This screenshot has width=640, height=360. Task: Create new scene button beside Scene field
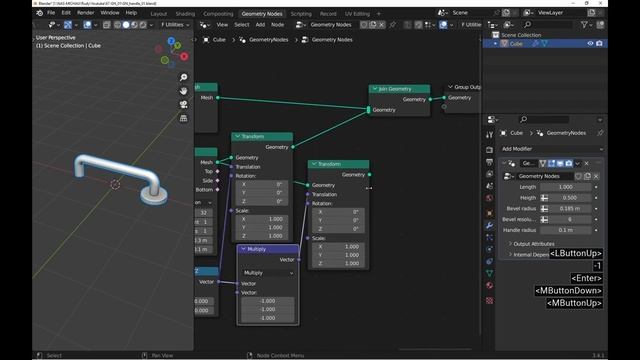point(506,13)
